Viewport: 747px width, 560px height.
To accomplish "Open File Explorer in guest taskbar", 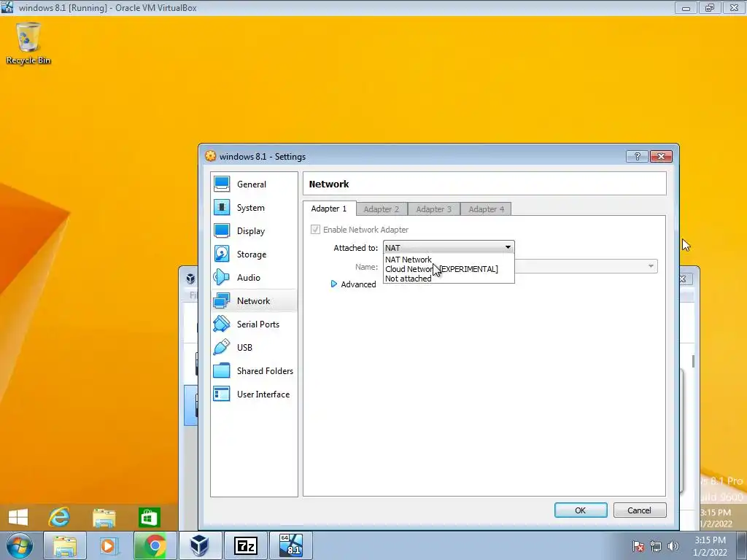I will (104, 518).
